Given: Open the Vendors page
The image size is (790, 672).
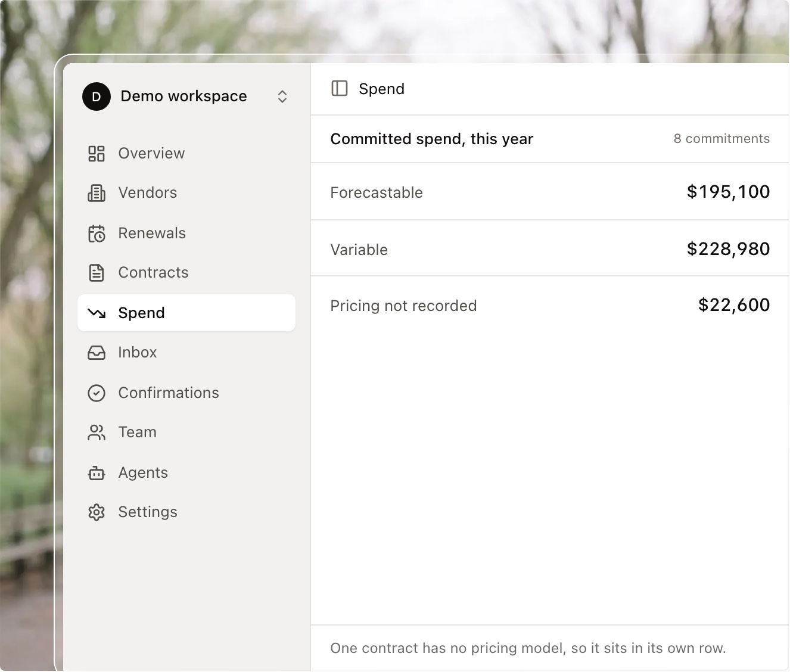Looking at the screenshot, I should point(148,193).
